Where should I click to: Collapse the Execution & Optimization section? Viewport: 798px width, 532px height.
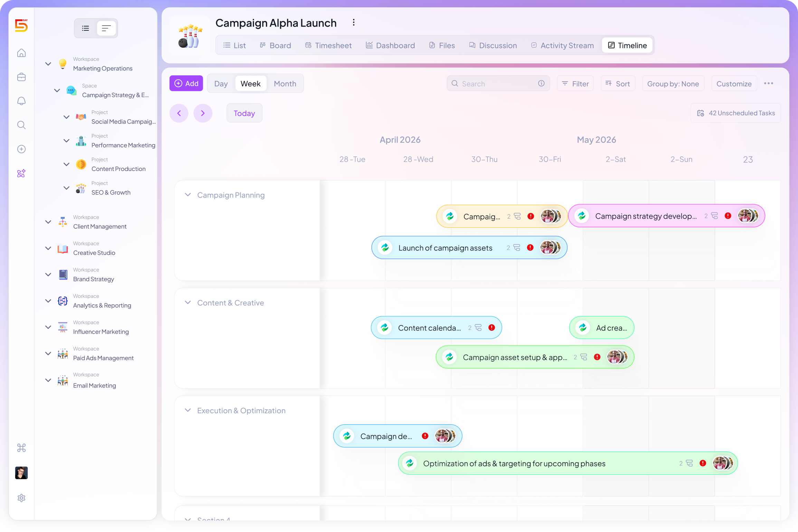pyautogui.click(x=188, y=410)
